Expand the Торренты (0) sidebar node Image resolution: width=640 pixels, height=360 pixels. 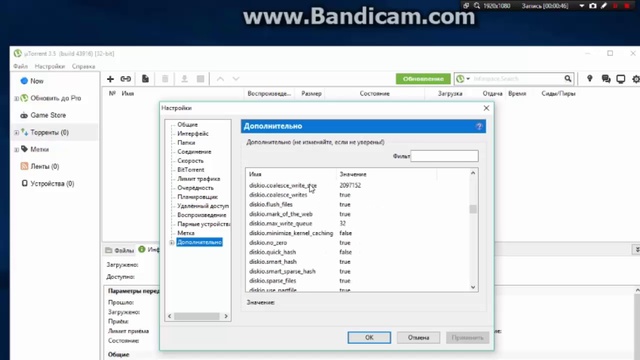point(16,133)
